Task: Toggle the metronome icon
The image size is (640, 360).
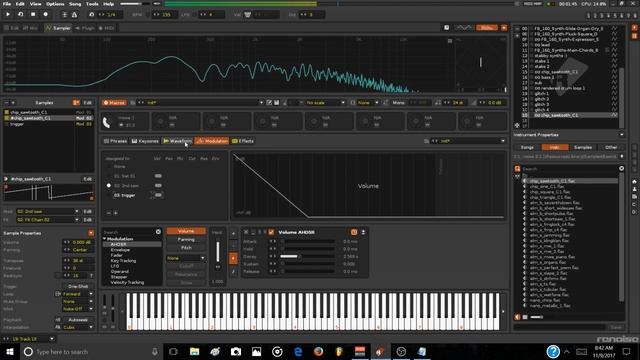Action: [x=74, y=14]
